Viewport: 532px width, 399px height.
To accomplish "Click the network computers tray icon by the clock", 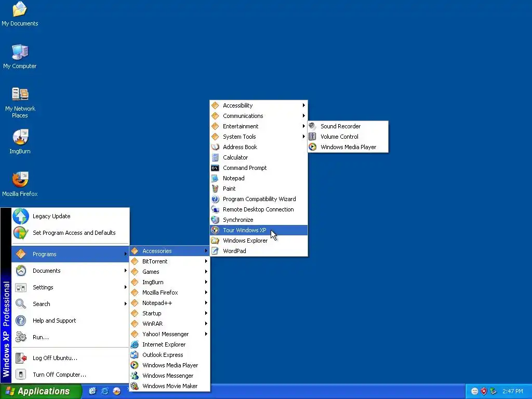I will (494, 391).
